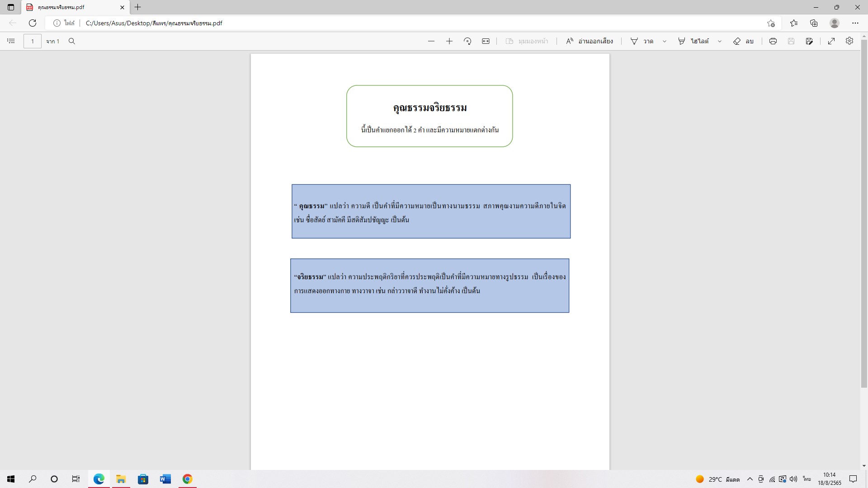Click the fit to width icon
Screen dimensions: 868x488
pyautogui.click(x=486, y=41)
